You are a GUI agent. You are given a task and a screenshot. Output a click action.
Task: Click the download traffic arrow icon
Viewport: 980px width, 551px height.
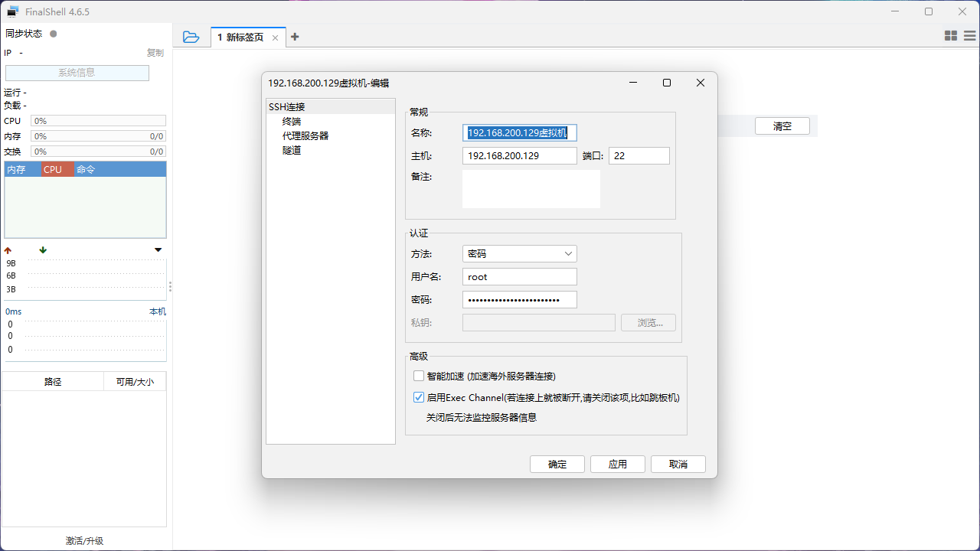(43, 249)
